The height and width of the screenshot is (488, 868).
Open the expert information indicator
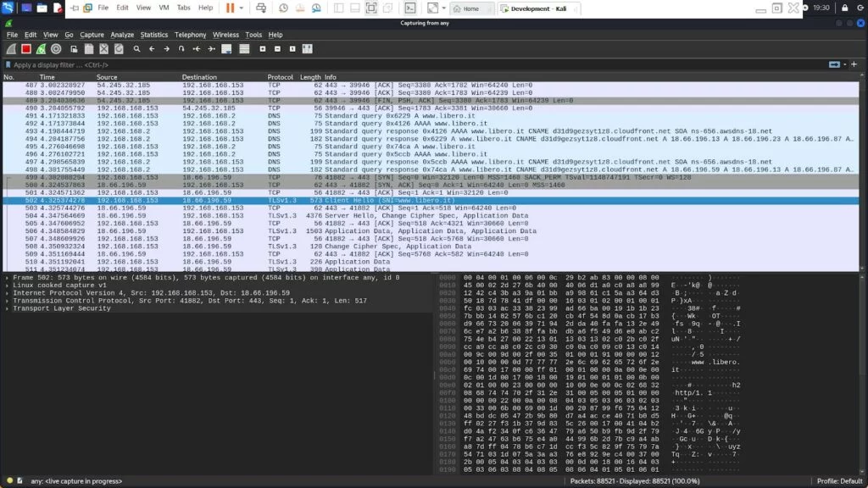click(x=8, y=481)
